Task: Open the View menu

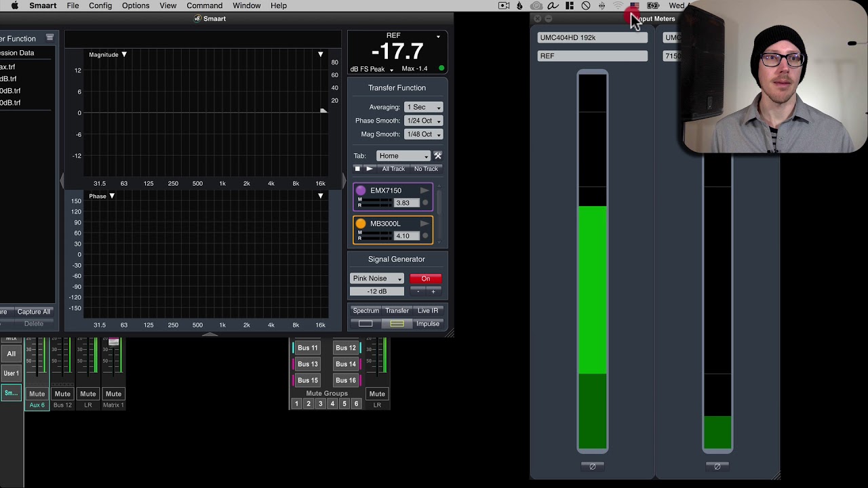Action: [167, 5]
